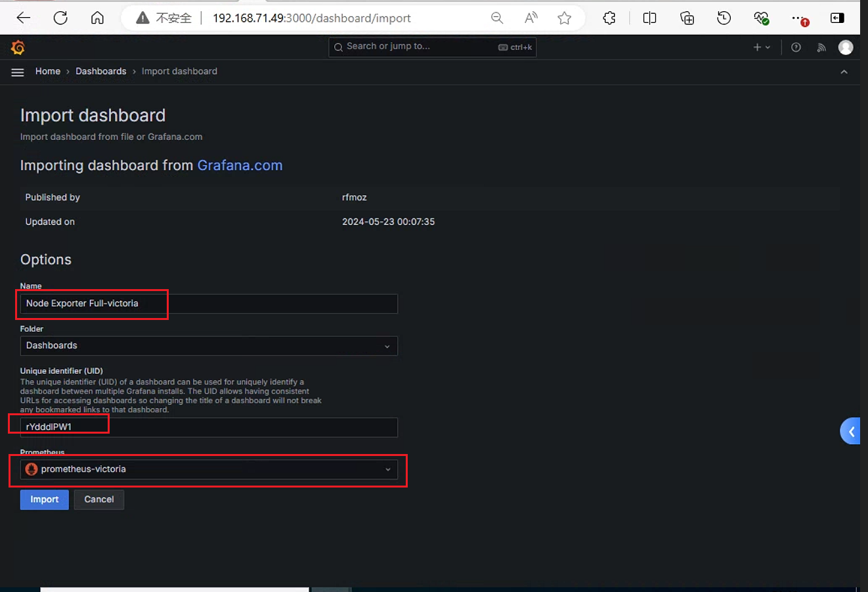Click the read aloud icon
The height and width of the screenshot is (592, 868).
pos(531,18)
